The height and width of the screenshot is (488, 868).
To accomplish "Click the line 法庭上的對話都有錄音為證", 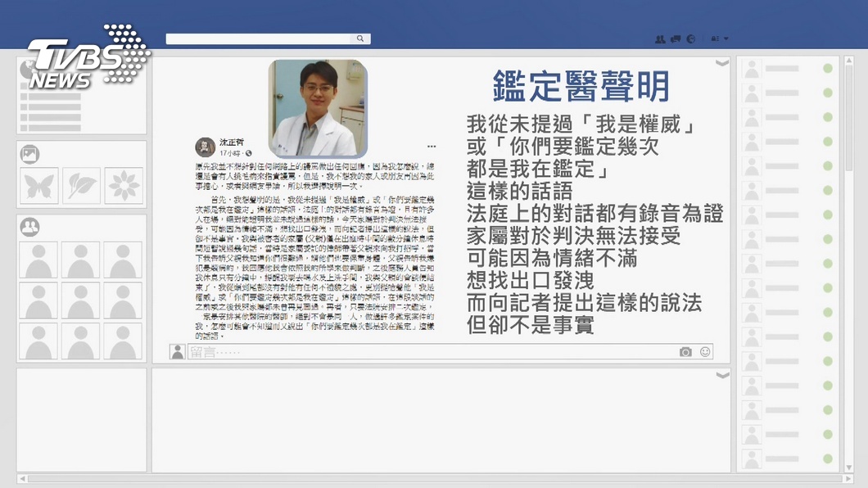I will (x=595, y=213).
